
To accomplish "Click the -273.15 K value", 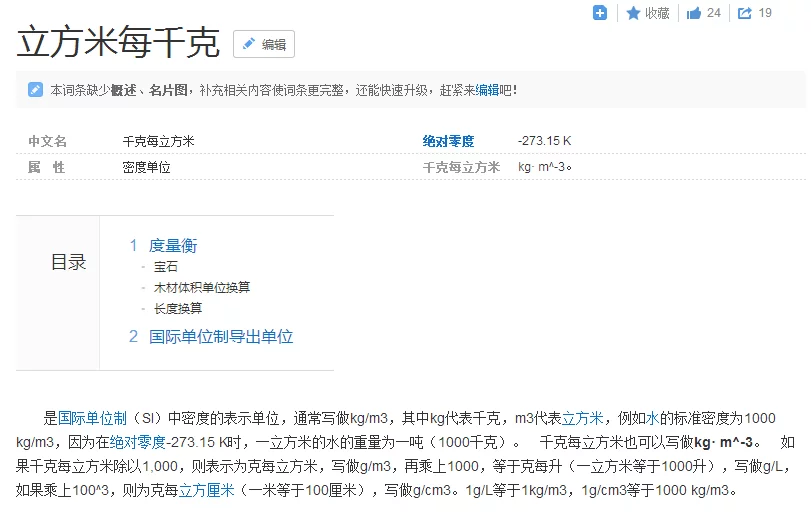I will (545, 141).
